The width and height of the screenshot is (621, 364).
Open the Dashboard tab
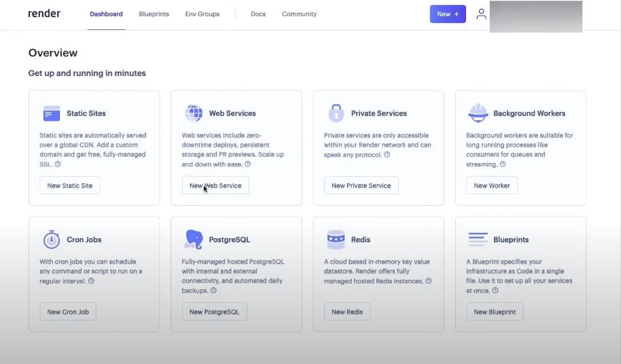(106, 14)
